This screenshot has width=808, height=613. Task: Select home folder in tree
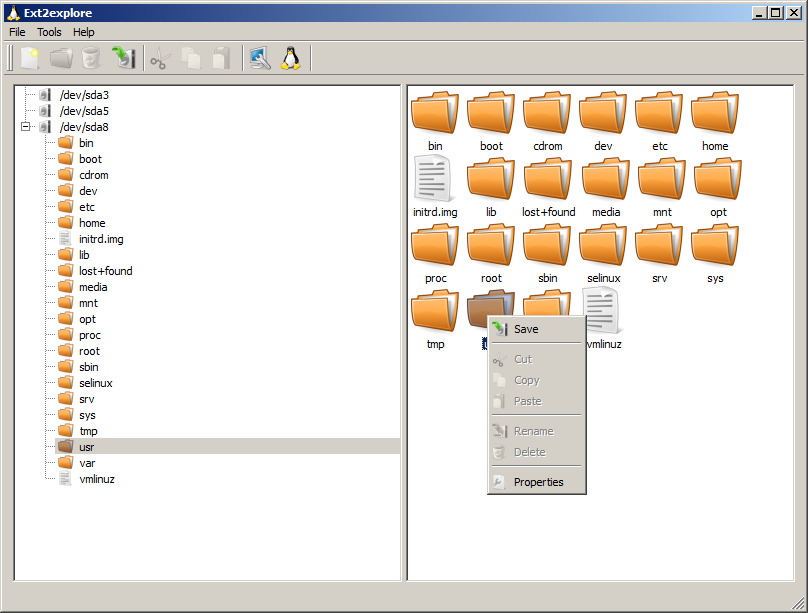point(92,223)
